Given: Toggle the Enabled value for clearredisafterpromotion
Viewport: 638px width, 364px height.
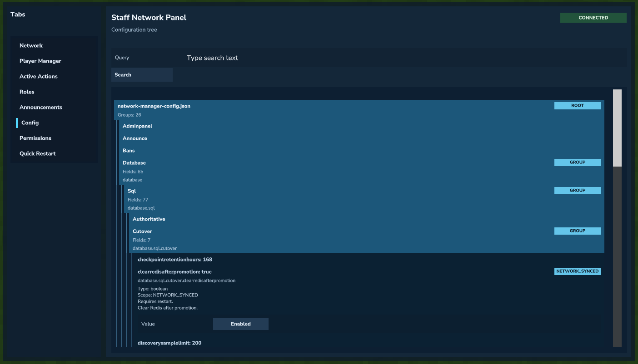Looking at the screenshot, I should 240,324.
